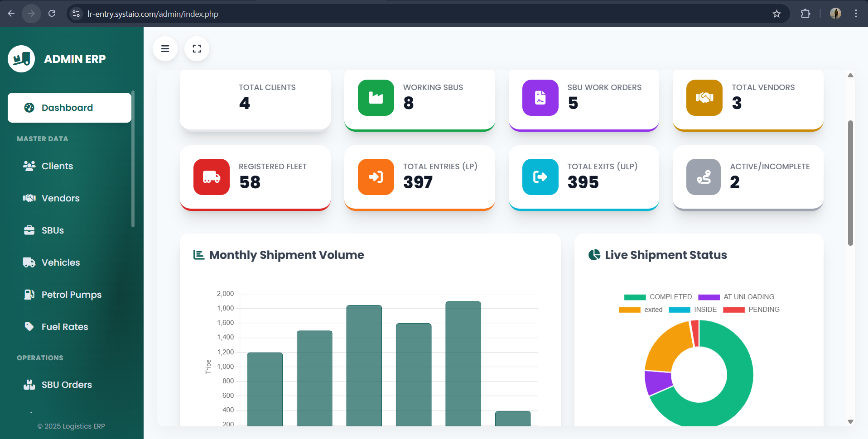Click the cyan Total Exits icon
The width and height of the screenshot is (868, 439).
pos(540,177)
